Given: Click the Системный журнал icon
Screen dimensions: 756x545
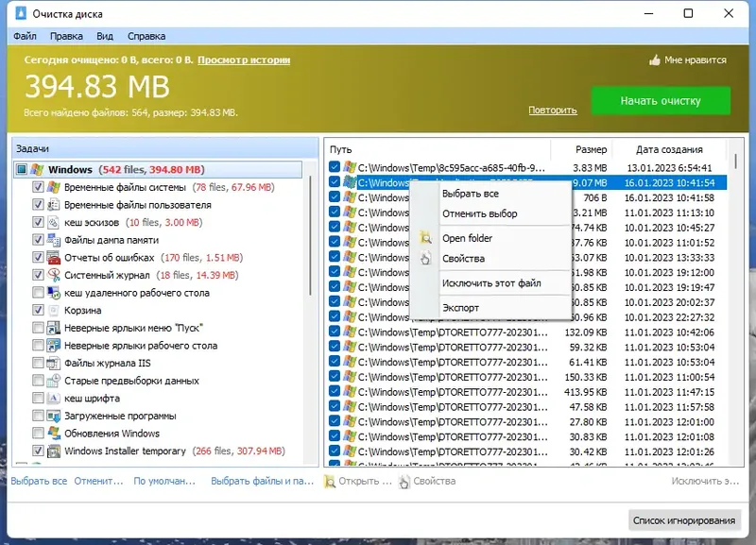Looking at the screenshot, I should [54, 275].
